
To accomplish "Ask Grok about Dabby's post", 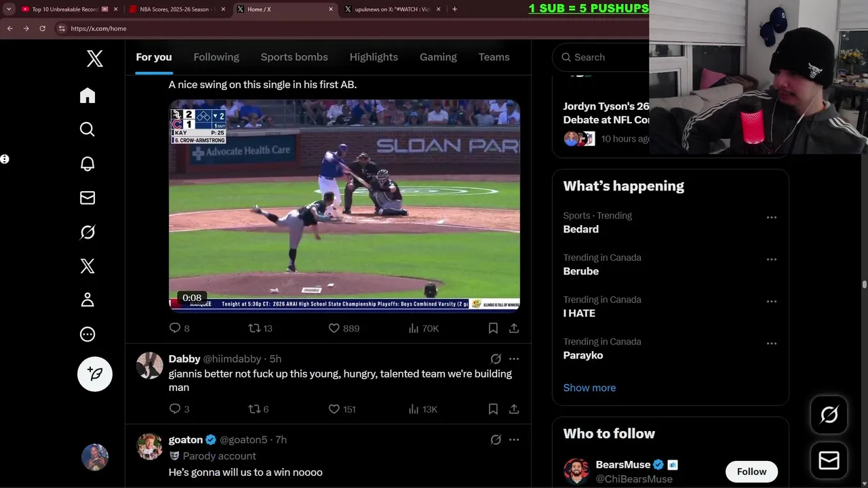I will coord(496,359).
